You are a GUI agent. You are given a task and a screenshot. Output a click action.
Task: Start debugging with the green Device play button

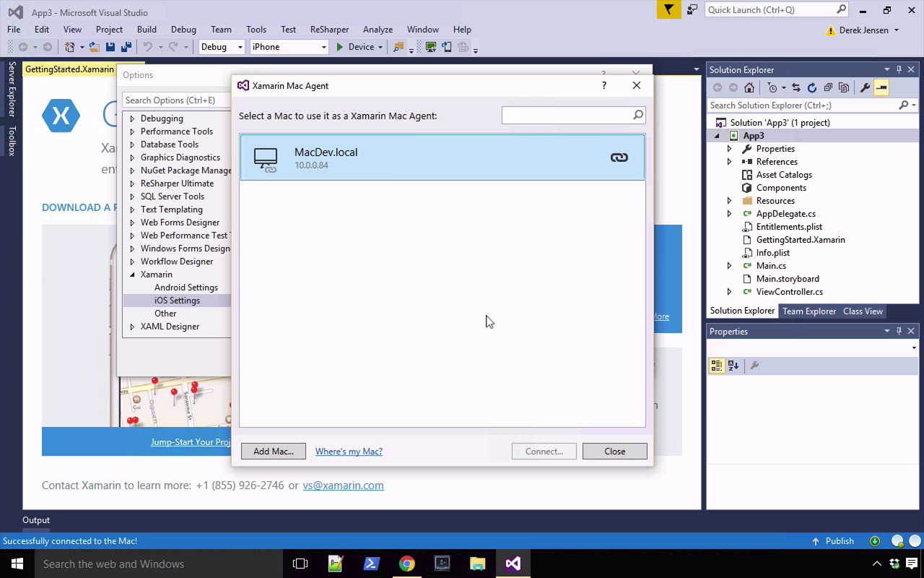[340, 47]
